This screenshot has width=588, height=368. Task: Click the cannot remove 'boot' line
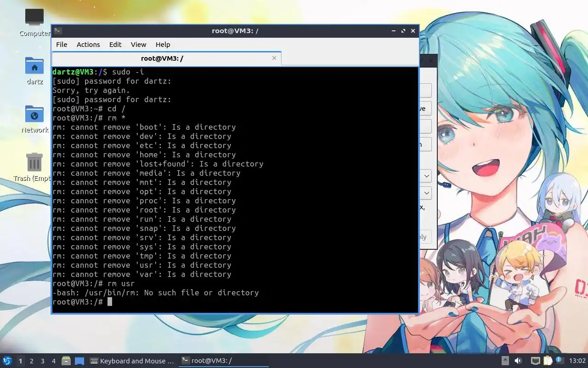point(144,127)
